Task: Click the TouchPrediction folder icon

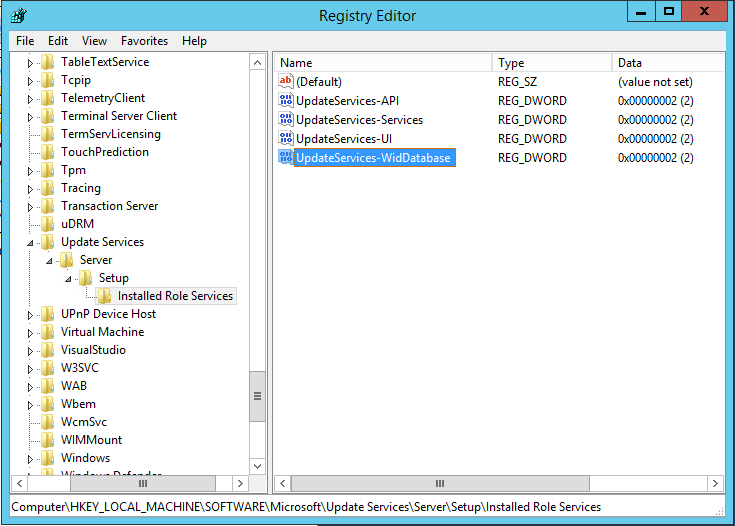Action: (47, 152)
